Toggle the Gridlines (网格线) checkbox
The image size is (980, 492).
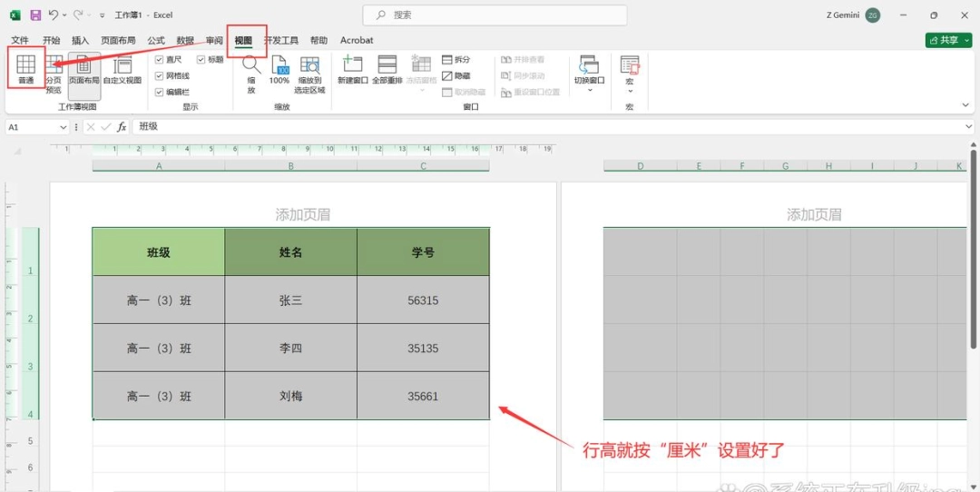tap(160, 75)
